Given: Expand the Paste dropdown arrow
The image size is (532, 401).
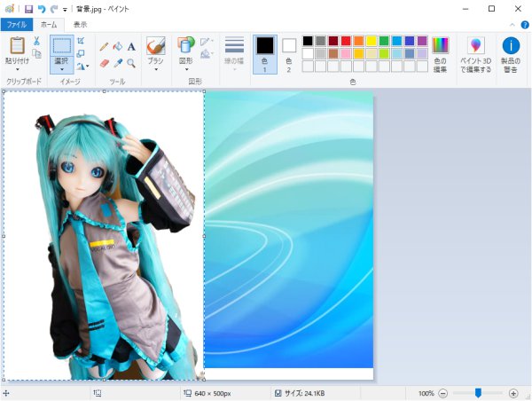Looking at the screenshot, I should (18, 69).
